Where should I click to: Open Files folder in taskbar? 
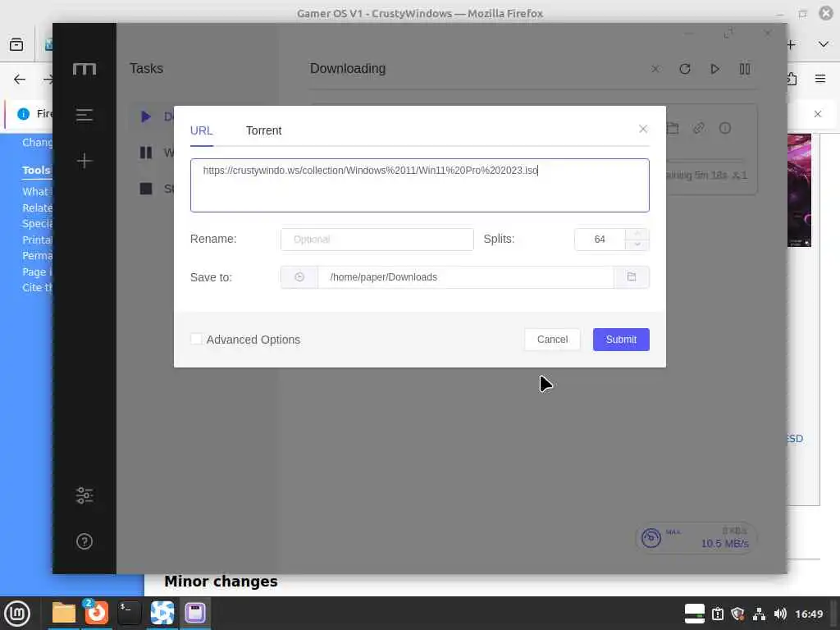coord(64,613)
